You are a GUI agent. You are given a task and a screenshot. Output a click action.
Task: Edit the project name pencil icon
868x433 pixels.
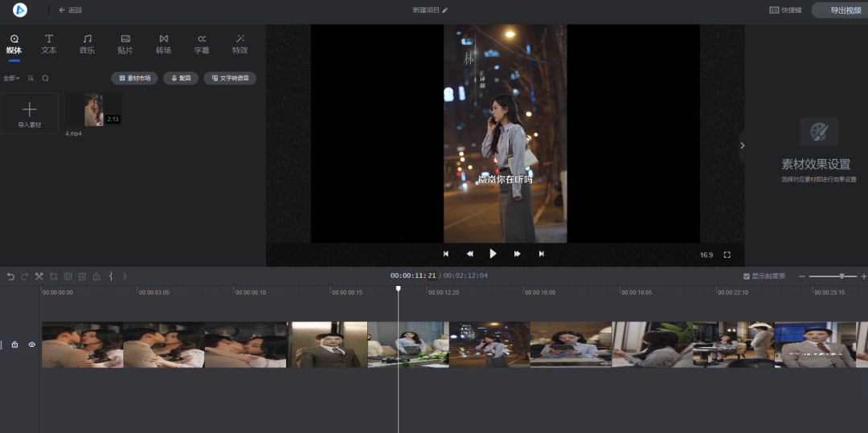[x=445, y=10]
